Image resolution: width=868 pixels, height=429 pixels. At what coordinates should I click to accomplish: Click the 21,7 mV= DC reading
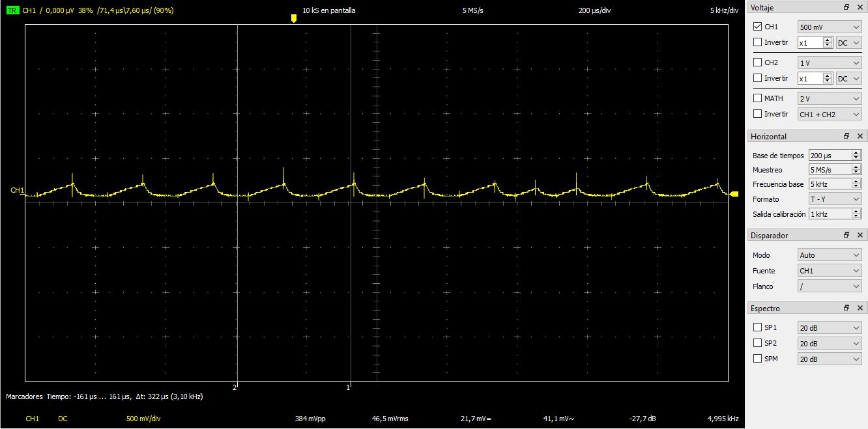click(x=476, y=419)
